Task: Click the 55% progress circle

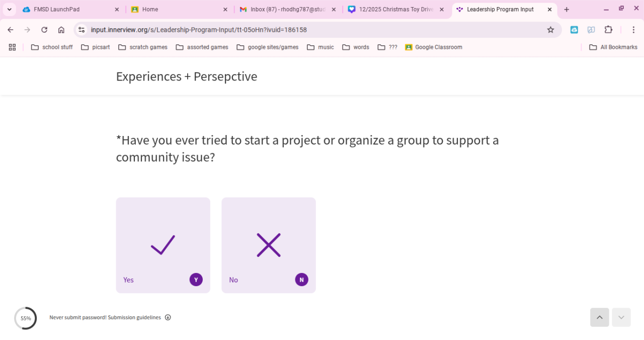Action: click(x=25, y=318)
